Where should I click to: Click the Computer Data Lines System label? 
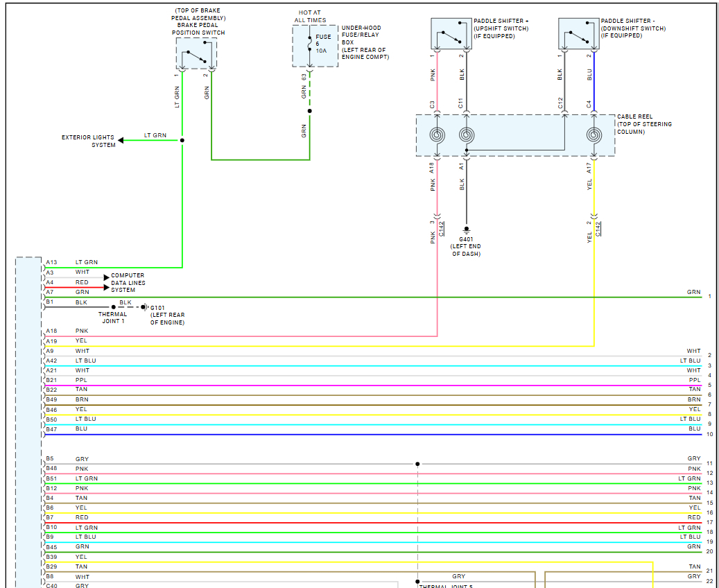tap(128, 283)
